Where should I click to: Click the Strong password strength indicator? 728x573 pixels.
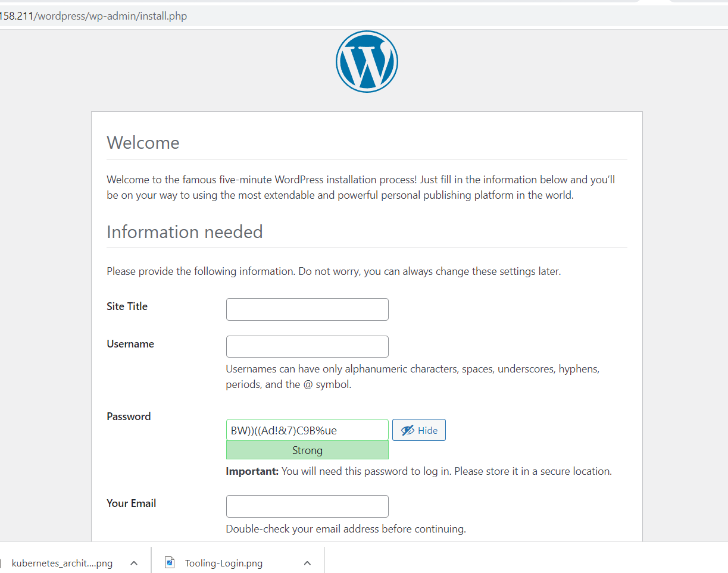point(307,450)
